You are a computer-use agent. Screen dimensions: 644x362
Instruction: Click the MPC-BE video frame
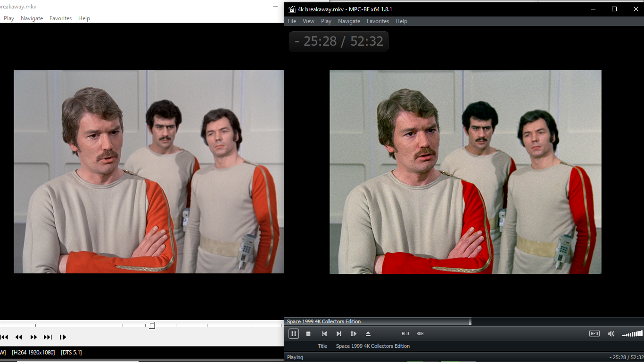[465, 172]
